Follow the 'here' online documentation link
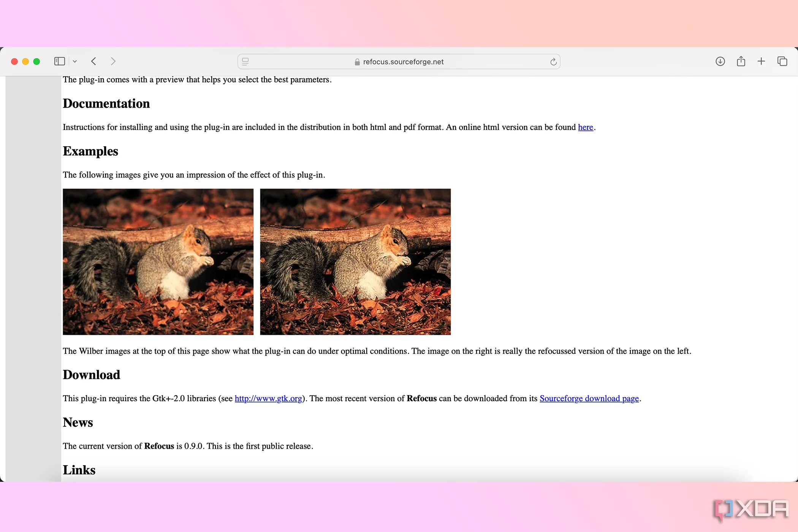The width and height of the screenshot is (798, 532). [586, 127]
